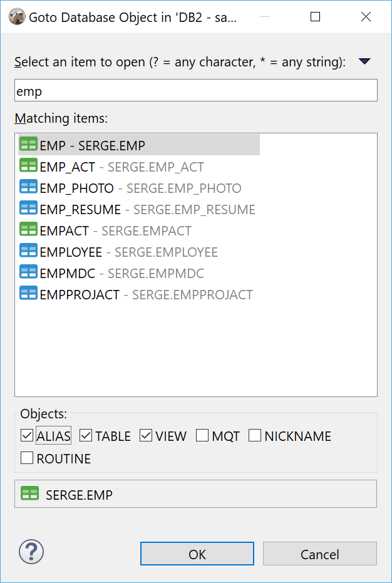Check the ROUTINE object filter
392x583 pixels.
click(26, 458)
